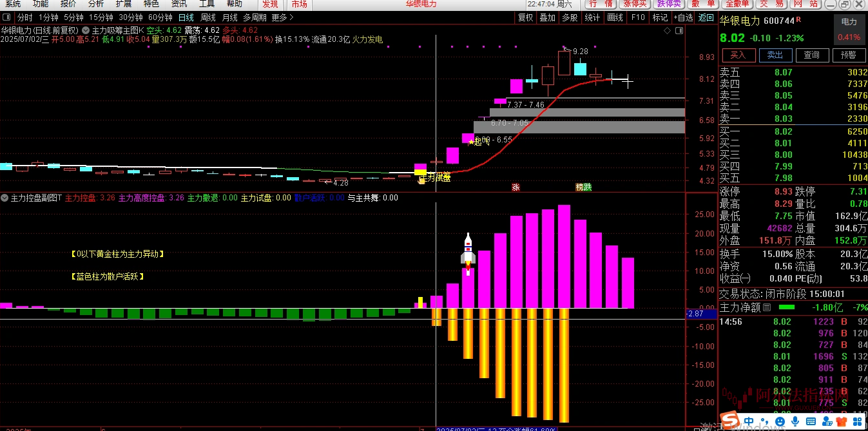Open the 复权 adjustment options
This screenshot has width=868, height=431.
point(524,17)
